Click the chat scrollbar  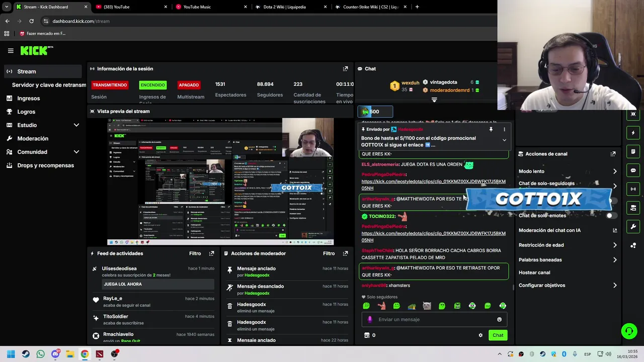[x=513, y=288]
